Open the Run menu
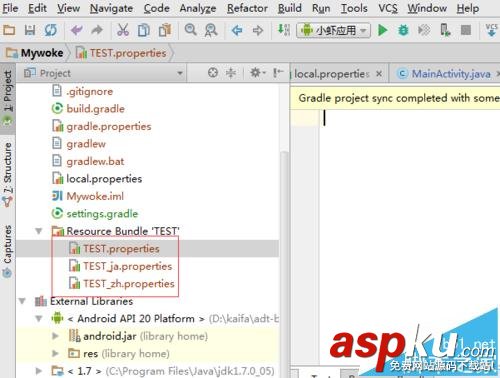500x378 pixels. (x=321, y=8)
